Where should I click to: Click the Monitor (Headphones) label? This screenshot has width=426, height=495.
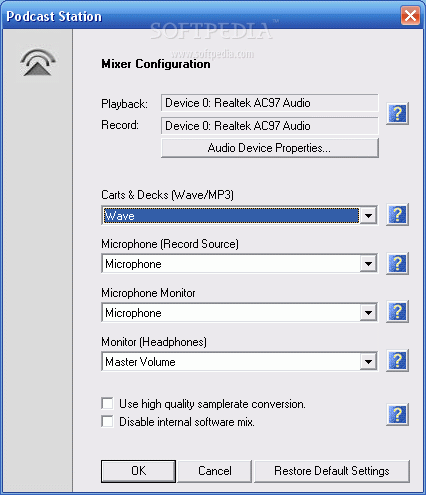point(154,342)
